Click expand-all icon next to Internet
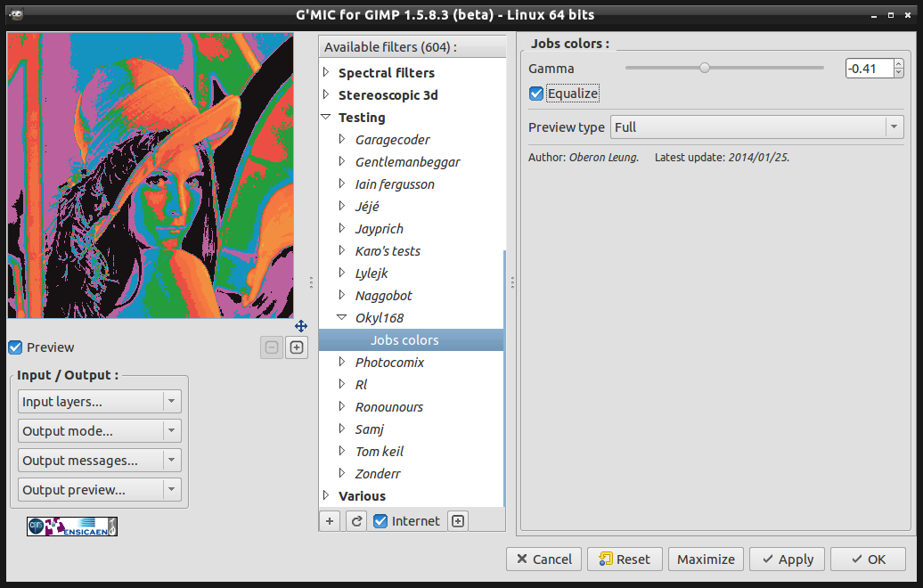Image resolution: width=923 pixels, height=588 pixels. 458,521
